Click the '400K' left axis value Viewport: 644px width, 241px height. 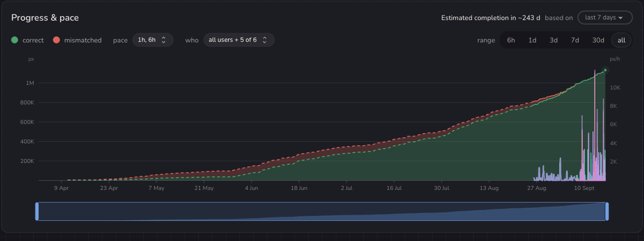click(27, 142)
